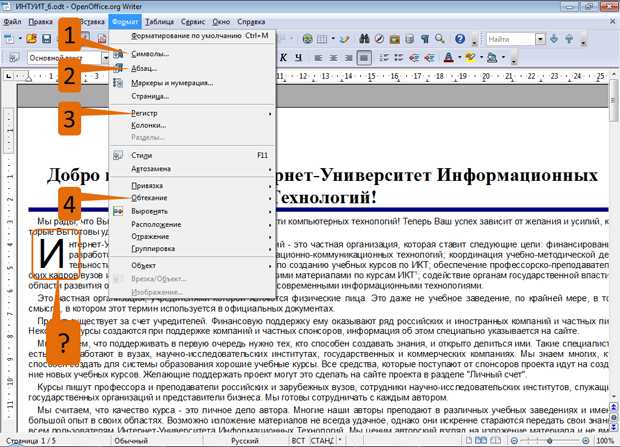Choose Колонки... menu entry
Image resolution: width=620 pixels, height=447 pixels.
click(192, 125)
